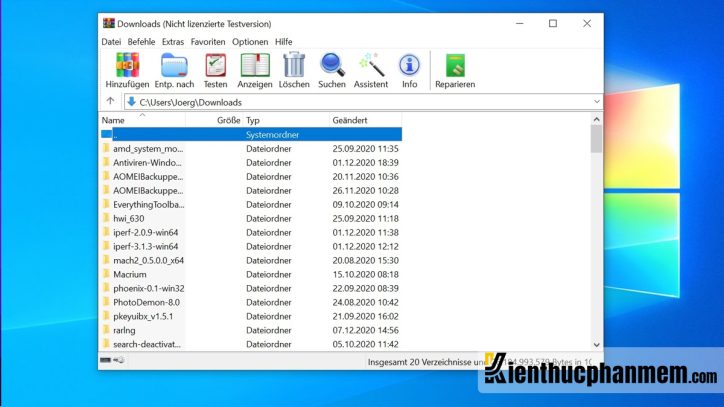Select the PhotoDemon-8.0 folder
The height and width of the screenshot is (407, 724).
pyautogui.click(x=146, y=302)
